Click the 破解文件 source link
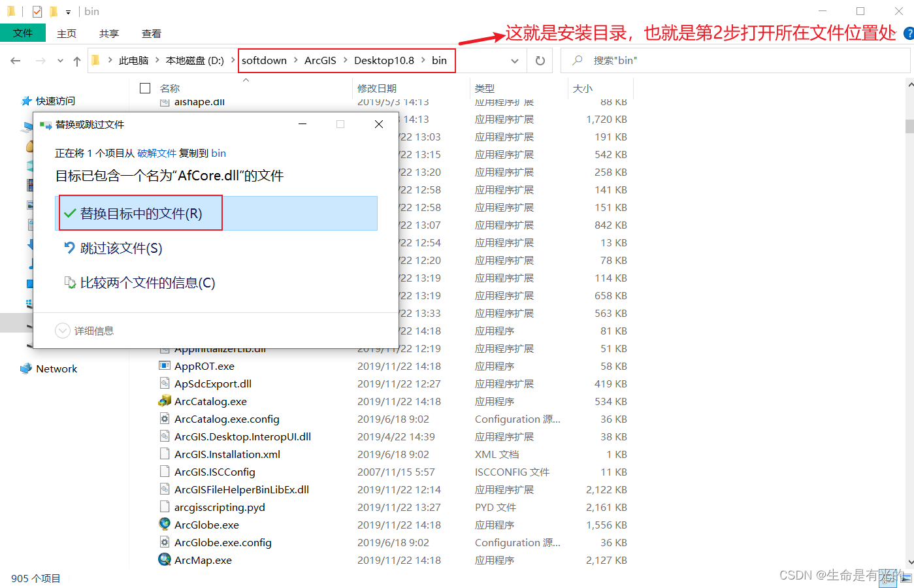Image resolution: width=914 pixels, height=588 pixels. [x=157, y=153]
